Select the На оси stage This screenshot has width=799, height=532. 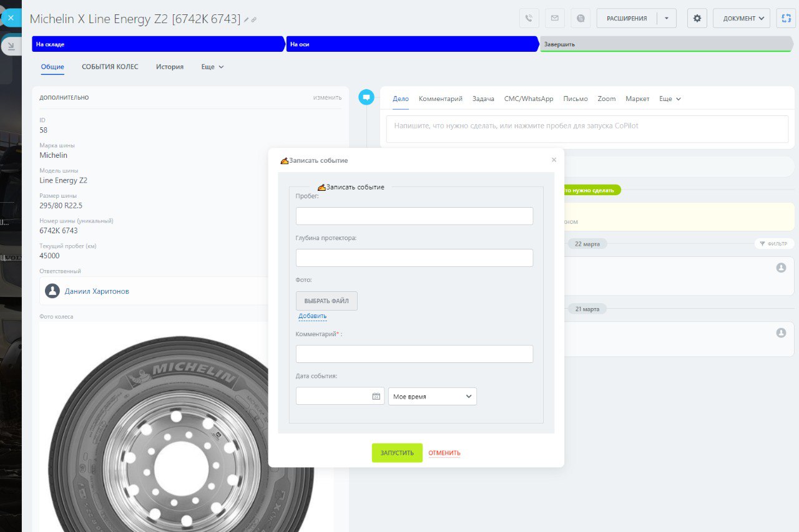[412, 44]
